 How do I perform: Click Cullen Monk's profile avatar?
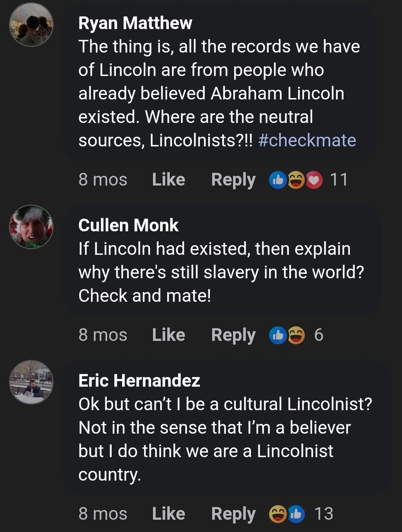coord(31,227)
